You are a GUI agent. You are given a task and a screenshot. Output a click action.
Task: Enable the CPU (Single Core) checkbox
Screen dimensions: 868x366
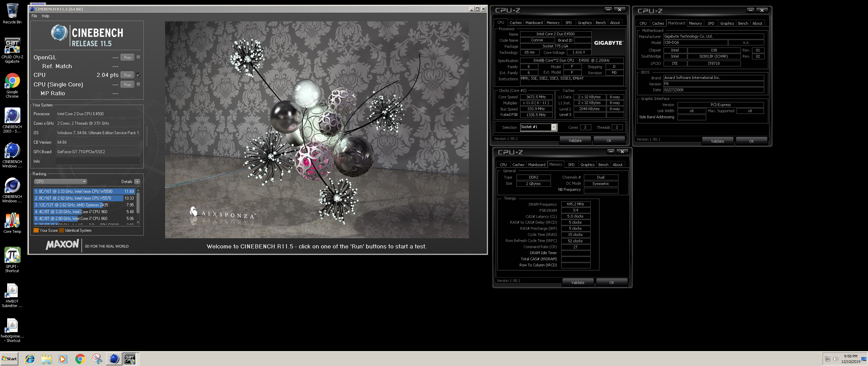click(x=138, y=84)
